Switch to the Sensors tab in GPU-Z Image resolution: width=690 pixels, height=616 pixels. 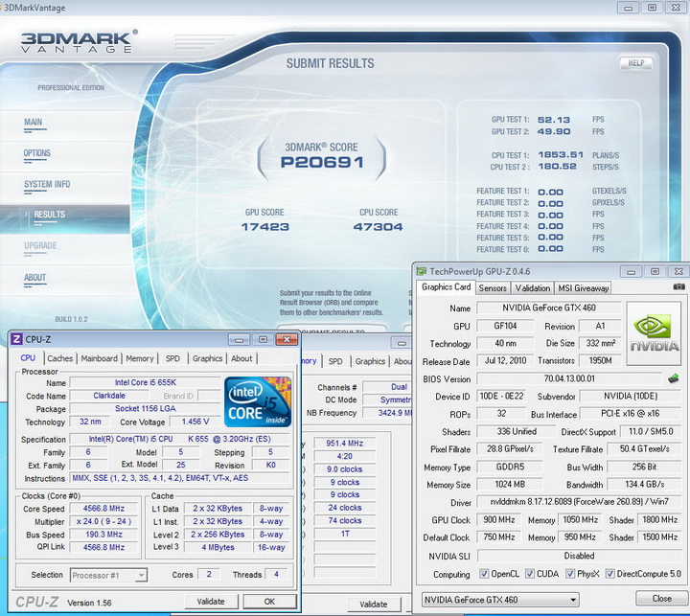[x=493, y=287]
